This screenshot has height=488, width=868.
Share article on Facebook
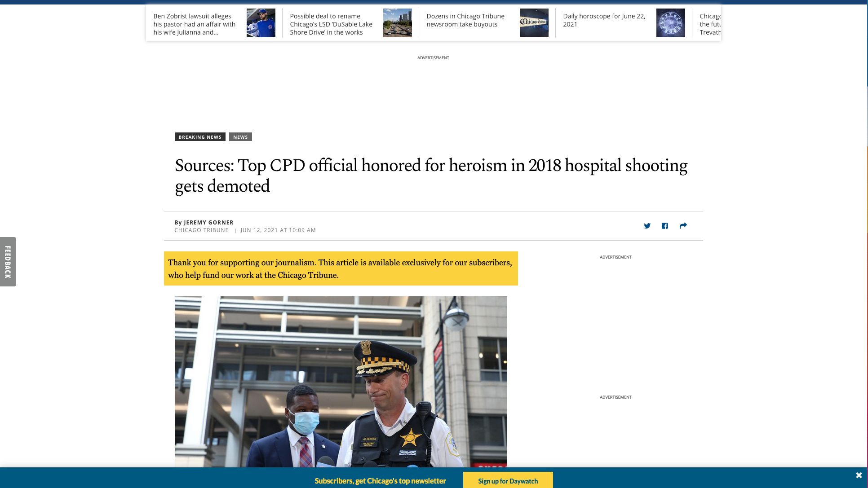pos(665,226)
